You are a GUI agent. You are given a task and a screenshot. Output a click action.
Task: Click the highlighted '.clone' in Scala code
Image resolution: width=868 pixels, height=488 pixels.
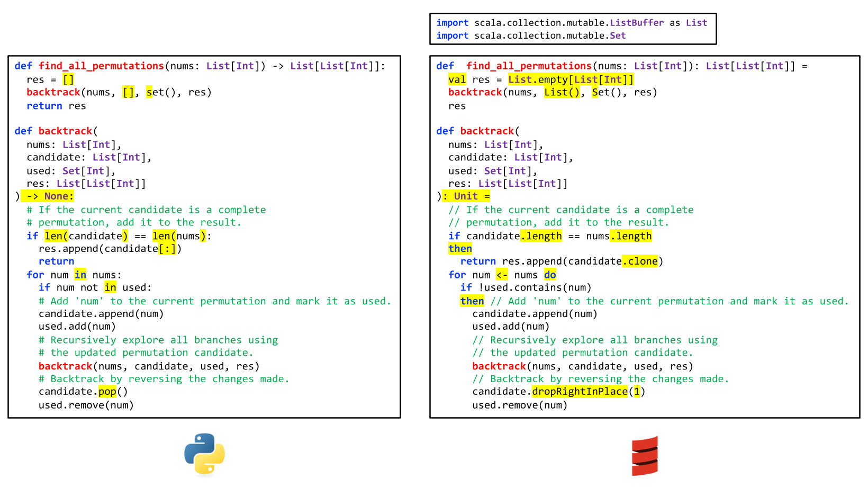[x=640, y=261]
